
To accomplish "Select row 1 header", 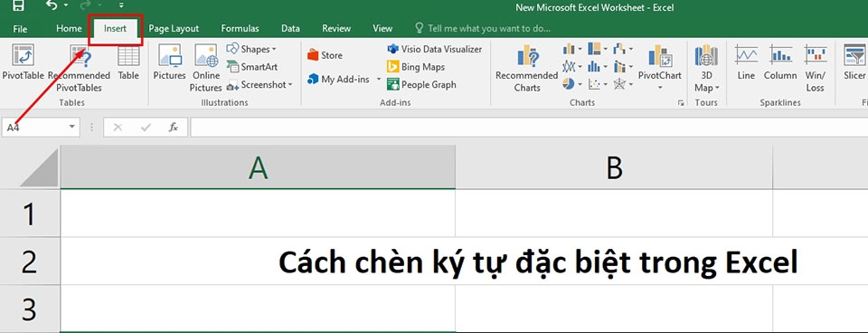I will pyautogui.click(x=29, y=214).
